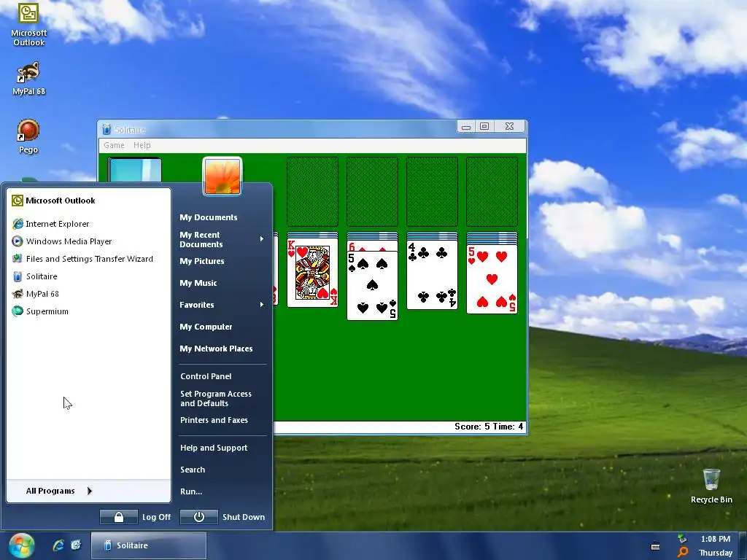Click the network tray icon above search
Screen dimensions: 747x560
pyautogui.click(x=683, y=539)
